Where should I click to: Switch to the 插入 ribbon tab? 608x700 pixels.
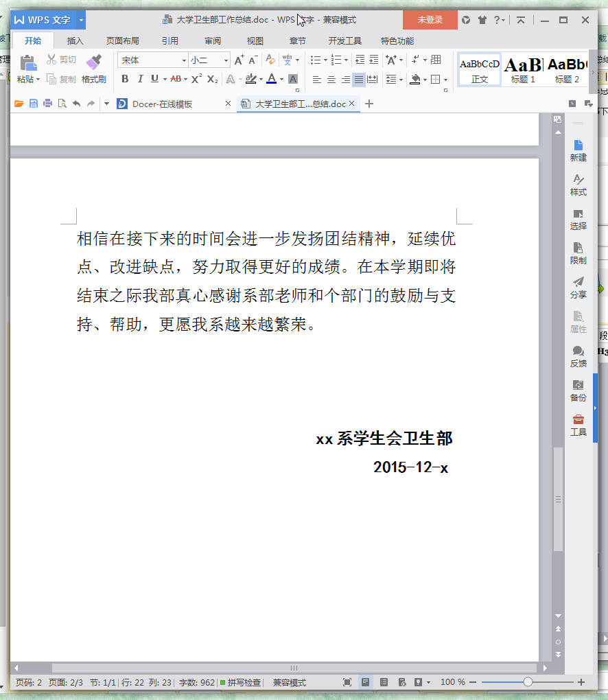[75, 41]
